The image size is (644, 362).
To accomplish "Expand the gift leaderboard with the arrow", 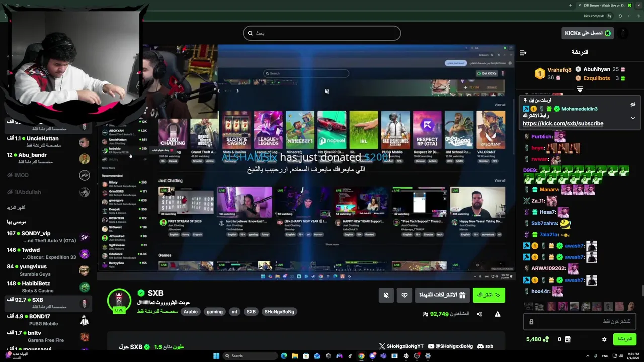I will pyautogui.click(x=580, y=89).
